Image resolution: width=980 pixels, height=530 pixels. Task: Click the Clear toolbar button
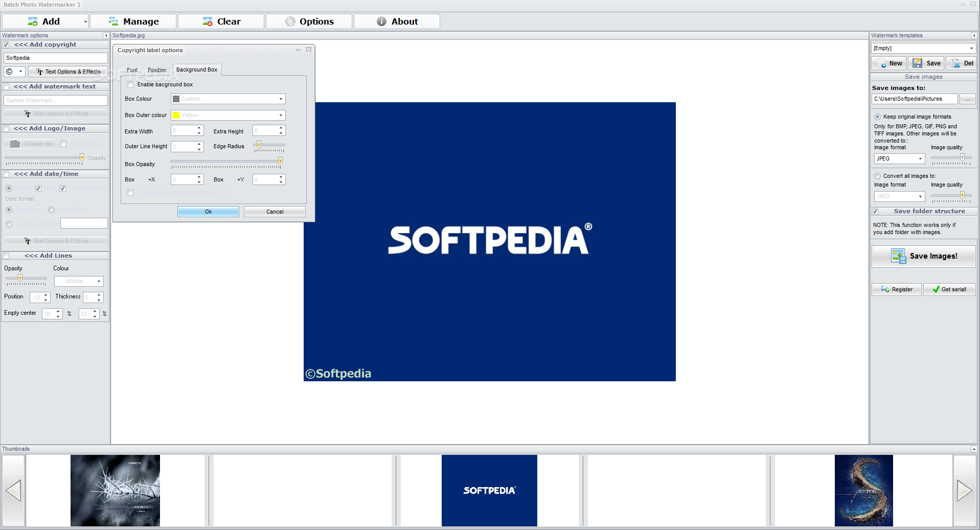coord(221,21)
